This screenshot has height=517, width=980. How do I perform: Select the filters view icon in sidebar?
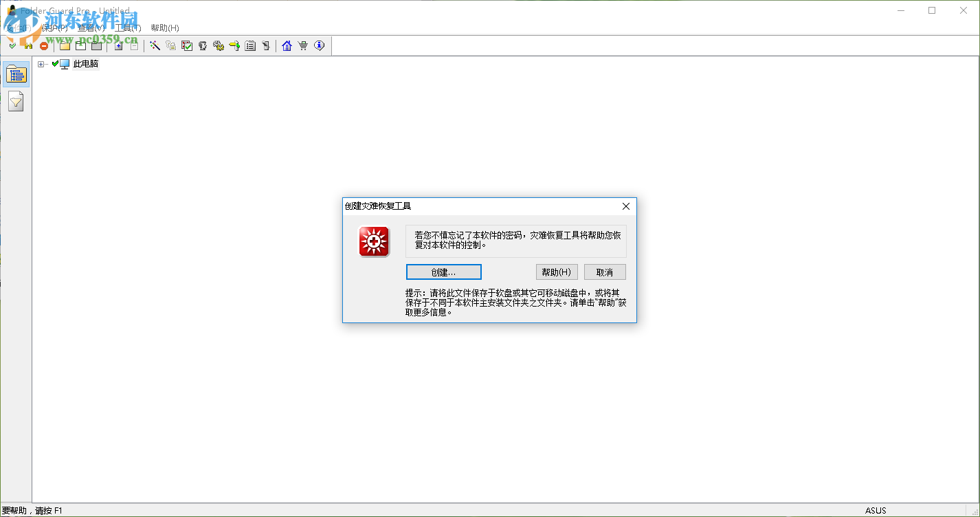(x=15, y=101)
